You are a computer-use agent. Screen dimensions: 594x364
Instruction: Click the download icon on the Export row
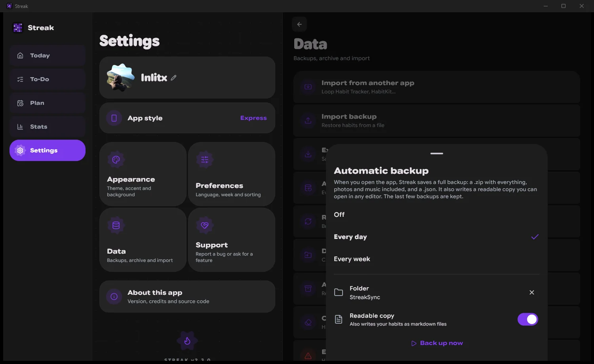308,154
